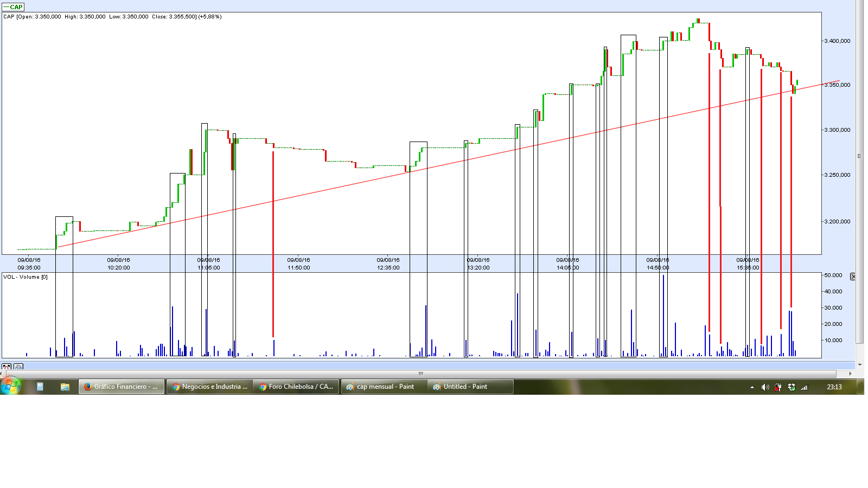Click the horizontal scrollbar right arrow

click(850, 374)
